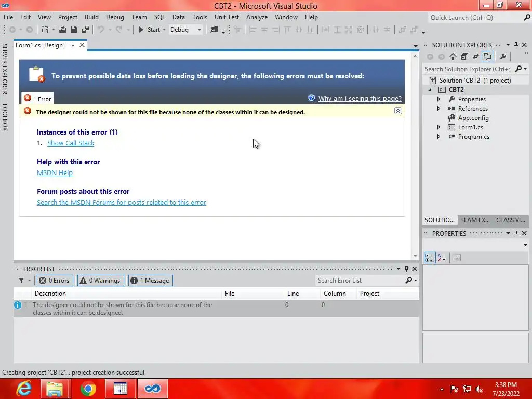Click the auto-hide pin on Error List
Image resolution: width=532 pixels, height=399 pixels.
point(406,269)
